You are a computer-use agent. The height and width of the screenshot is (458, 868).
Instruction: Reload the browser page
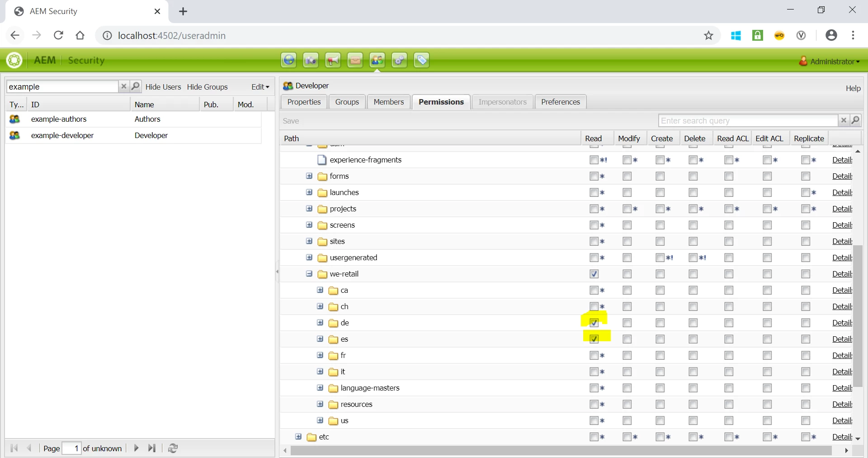tap(58, 35)
